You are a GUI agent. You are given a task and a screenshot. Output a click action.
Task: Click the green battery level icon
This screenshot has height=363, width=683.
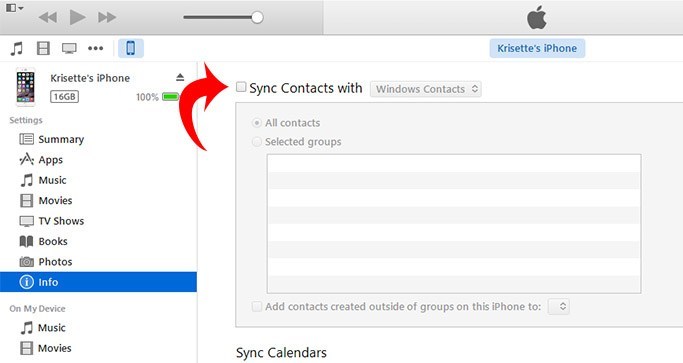tap(170, 97)
